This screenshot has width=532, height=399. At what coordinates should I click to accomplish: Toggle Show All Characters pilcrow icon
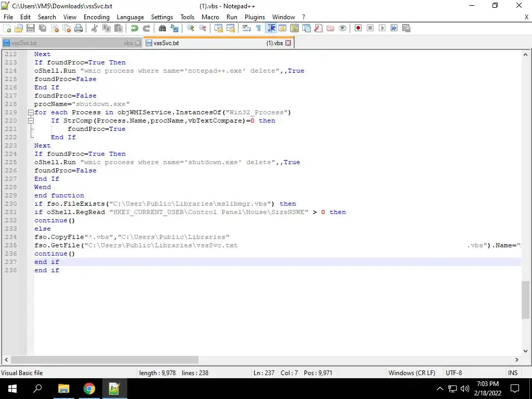click(259, 28)
